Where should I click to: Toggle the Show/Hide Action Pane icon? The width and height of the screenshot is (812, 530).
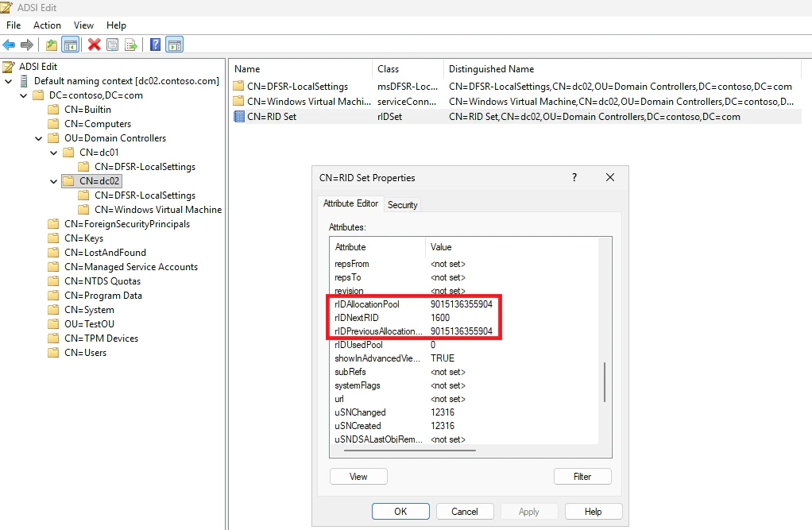[175, 45]
